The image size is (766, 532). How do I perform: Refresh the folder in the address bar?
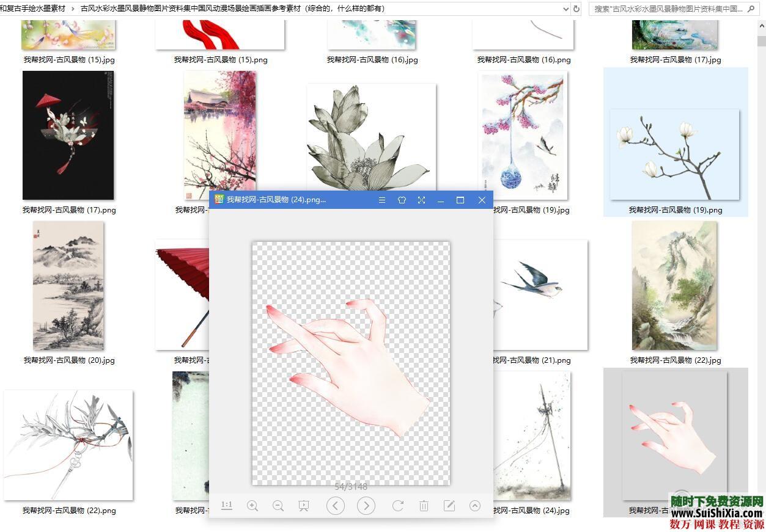point(576,9)
